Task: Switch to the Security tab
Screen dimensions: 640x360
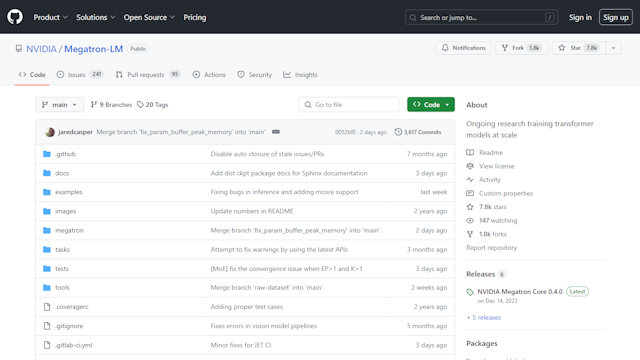Action: point(255,75)
